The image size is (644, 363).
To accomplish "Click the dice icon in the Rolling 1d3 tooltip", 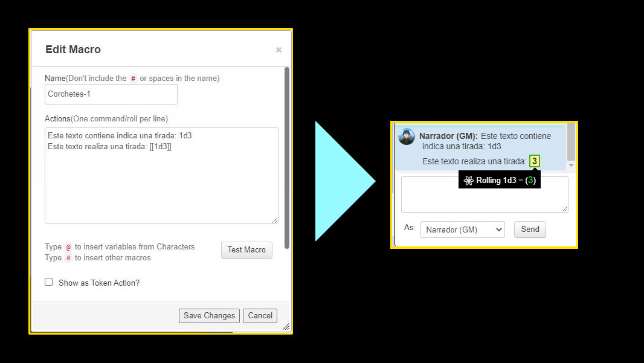I will tap(468, 180).
